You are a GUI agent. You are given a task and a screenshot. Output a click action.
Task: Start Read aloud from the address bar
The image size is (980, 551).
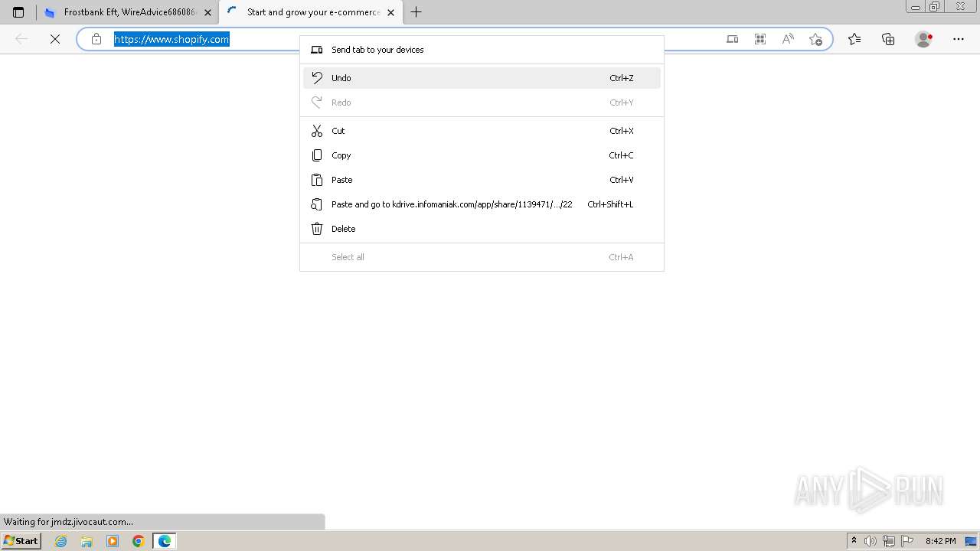(x=788, y=39)
